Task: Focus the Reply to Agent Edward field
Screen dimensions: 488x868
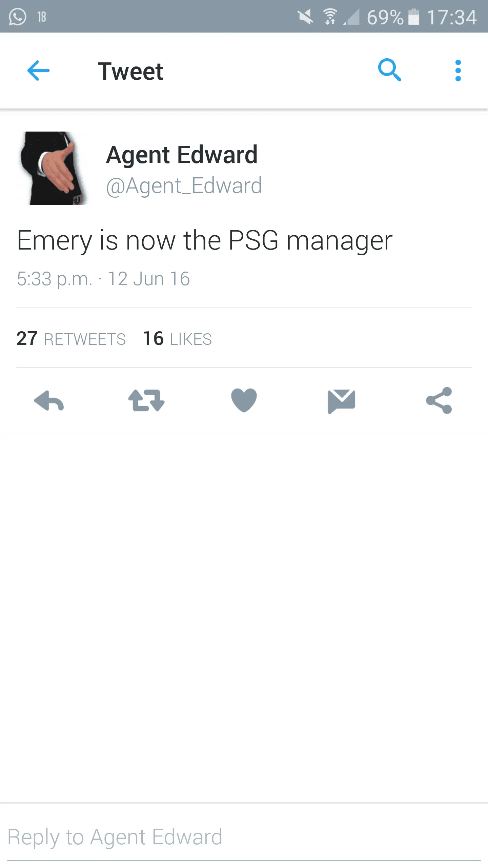Action: pos(244,837)
